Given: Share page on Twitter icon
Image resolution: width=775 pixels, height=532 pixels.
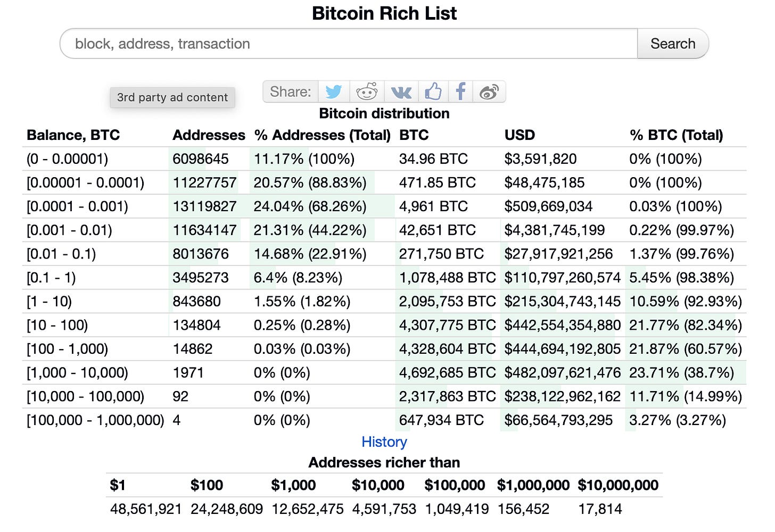Looking at the screenshot, I should (334, 92).
